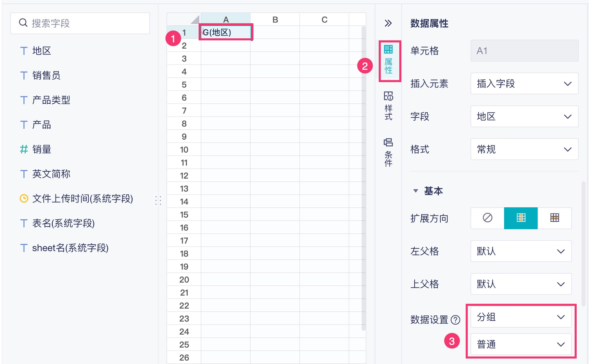Set expansion direction to none
589x364 pixels.
coord(487,218)
